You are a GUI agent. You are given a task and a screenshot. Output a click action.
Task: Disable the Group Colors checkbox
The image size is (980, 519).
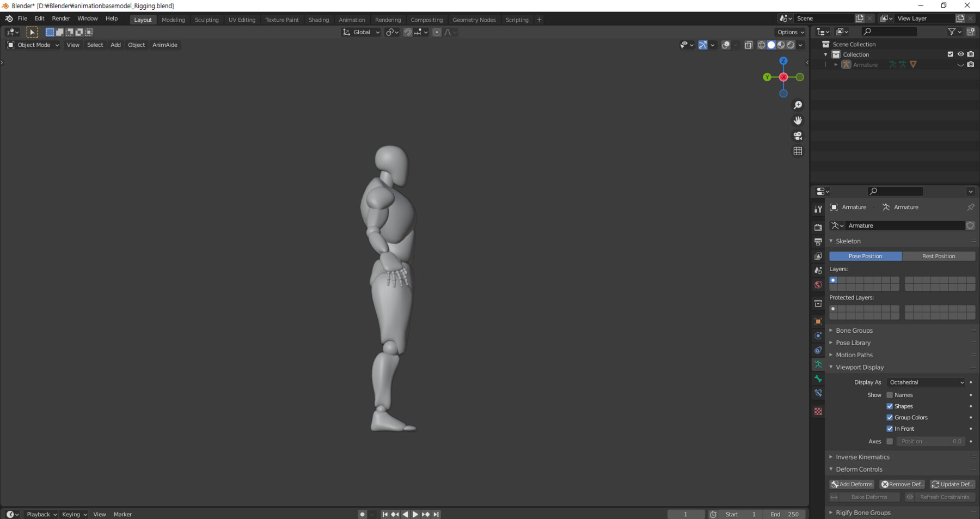coord(890,417)
